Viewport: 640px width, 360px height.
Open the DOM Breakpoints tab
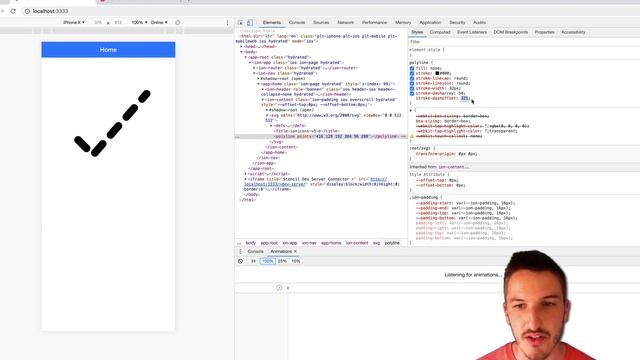coord(511,32)
